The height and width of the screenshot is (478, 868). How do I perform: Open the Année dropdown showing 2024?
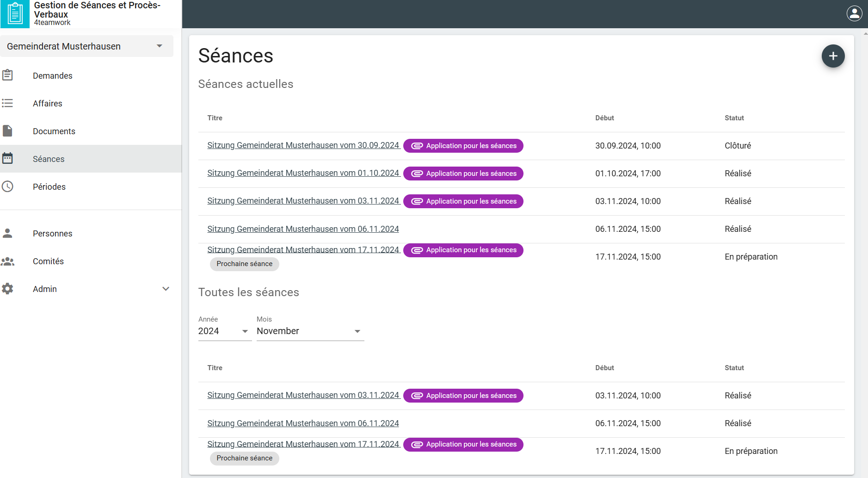[224, 331]
